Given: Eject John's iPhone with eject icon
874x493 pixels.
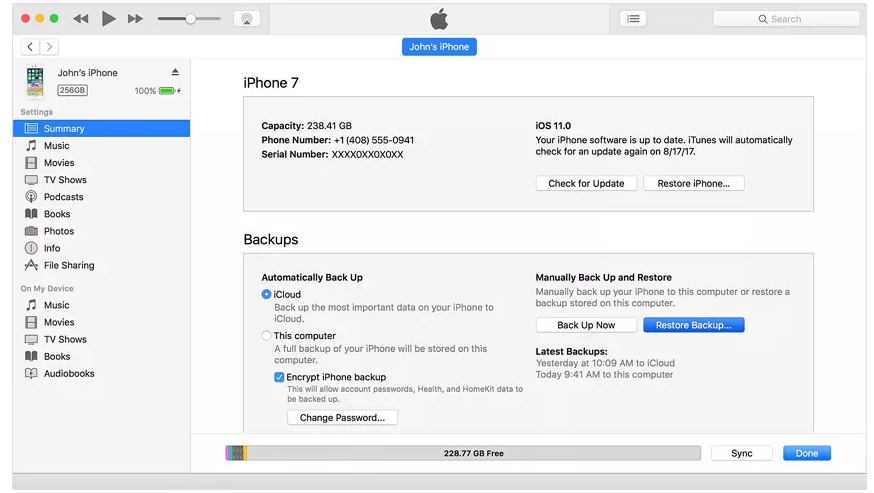Looking at the screenshot, I should click(175, 72).
